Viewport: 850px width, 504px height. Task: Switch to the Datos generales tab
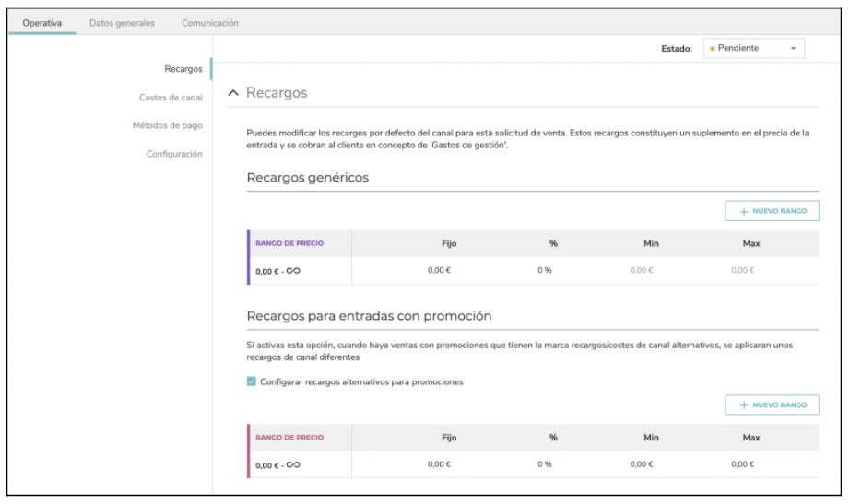(x=122, y=23)
